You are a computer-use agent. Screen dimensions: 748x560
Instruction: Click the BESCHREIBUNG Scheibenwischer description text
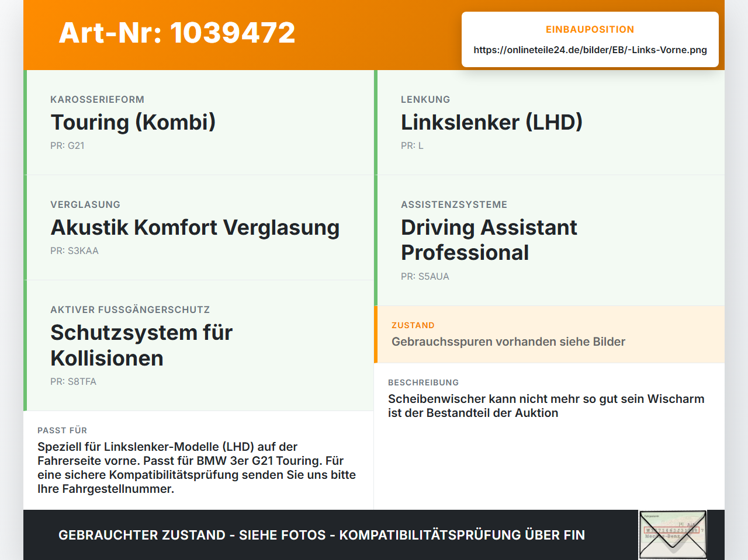tap(546, 406)
